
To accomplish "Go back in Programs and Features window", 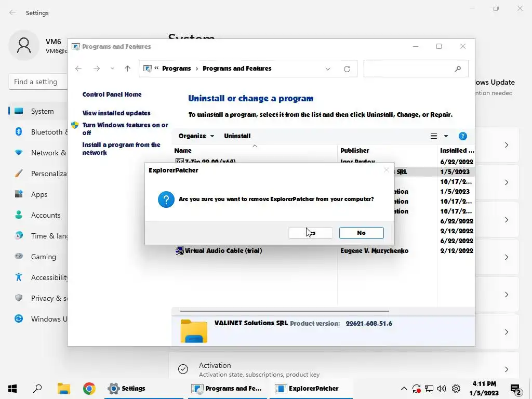I will click(78, 69).
